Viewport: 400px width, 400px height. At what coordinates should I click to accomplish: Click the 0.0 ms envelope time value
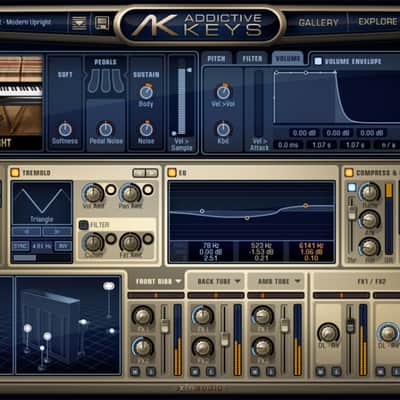tap(287, 145)
